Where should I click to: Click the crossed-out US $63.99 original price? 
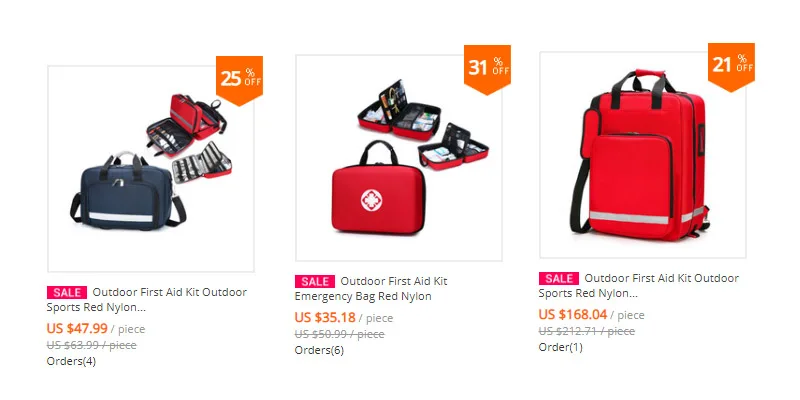(91, 345)
